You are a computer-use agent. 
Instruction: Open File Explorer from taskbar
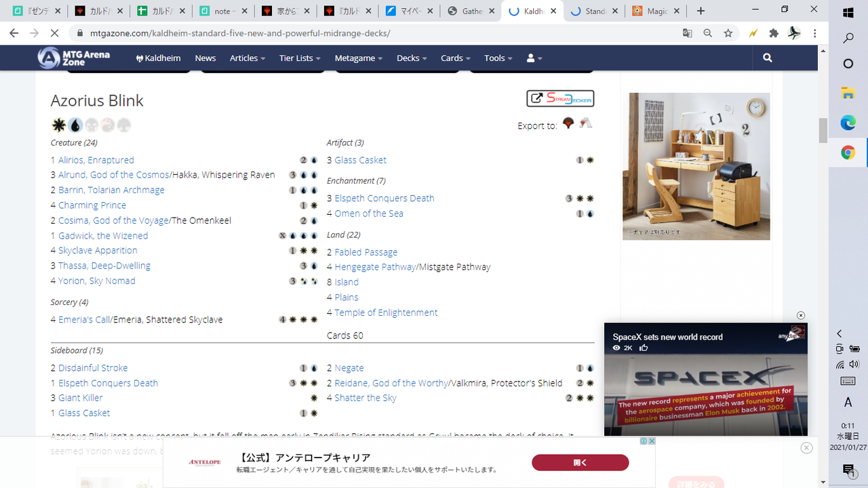(848, 93)
